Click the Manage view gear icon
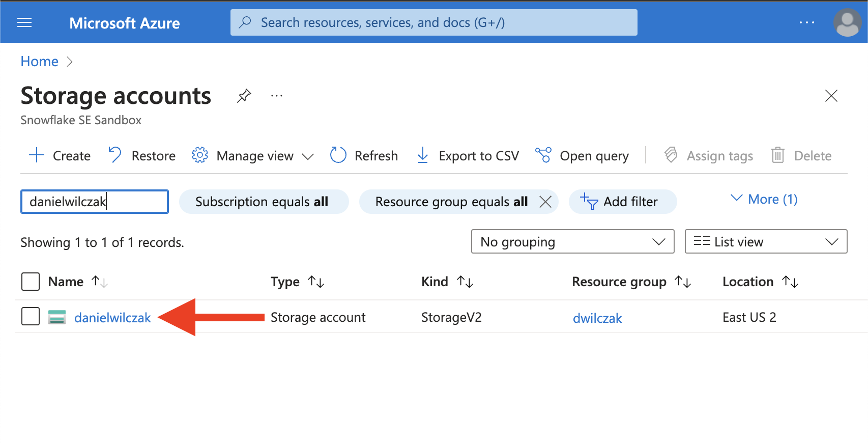 pyautogui.click(x=199, y=155)
